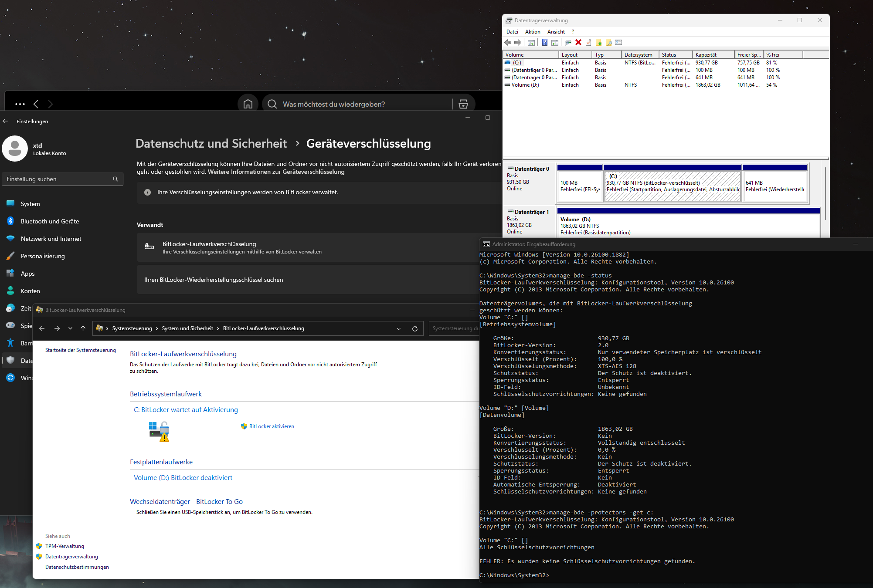
Task: Click the rescan disk icon in toolbar
Action: [x=568, y=42]
